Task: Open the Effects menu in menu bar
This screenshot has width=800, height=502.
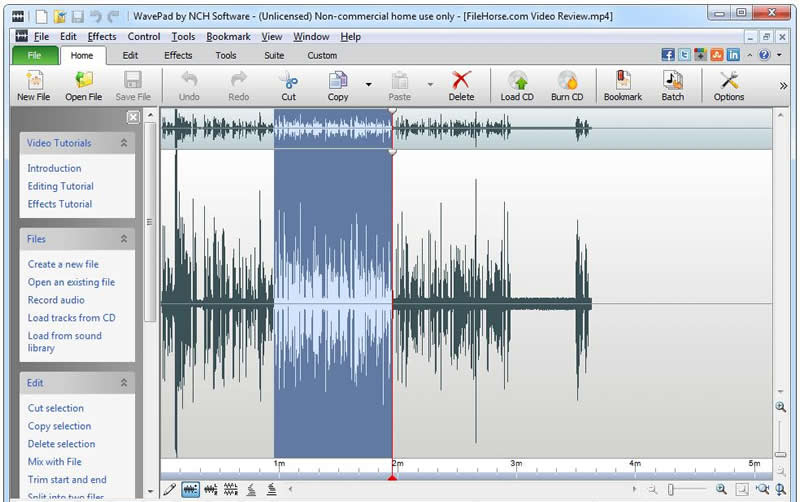Action: 102,37
